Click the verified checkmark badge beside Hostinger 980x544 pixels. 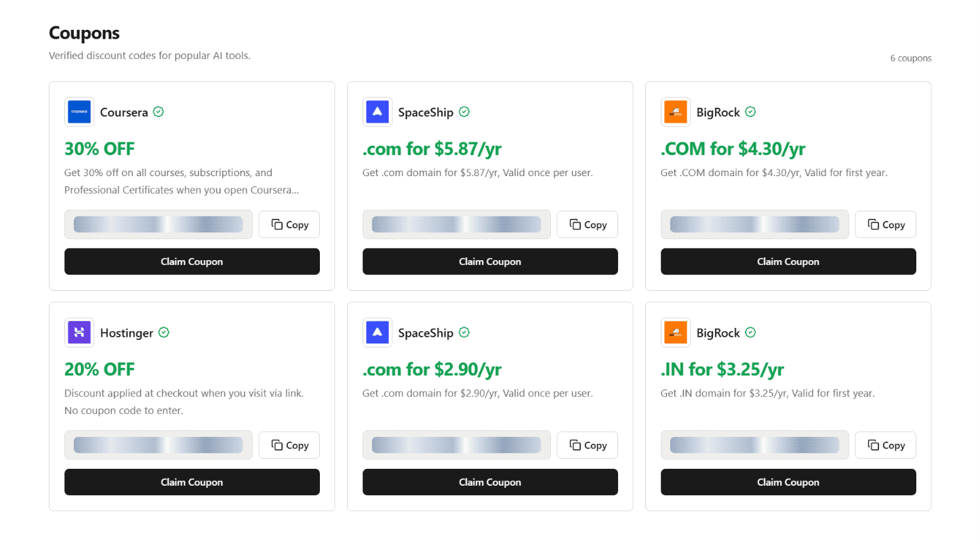point(164,333)
